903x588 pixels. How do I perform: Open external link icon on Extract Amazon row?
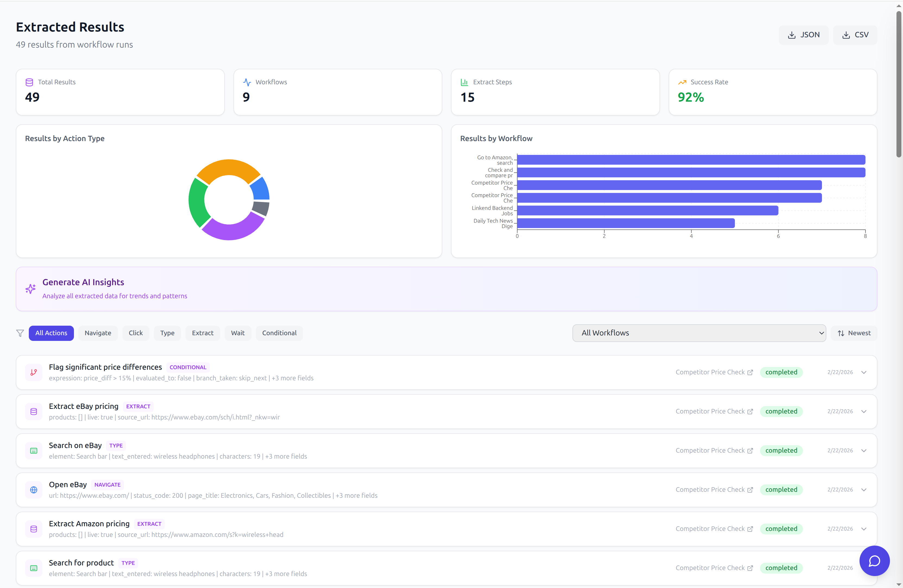750,529
